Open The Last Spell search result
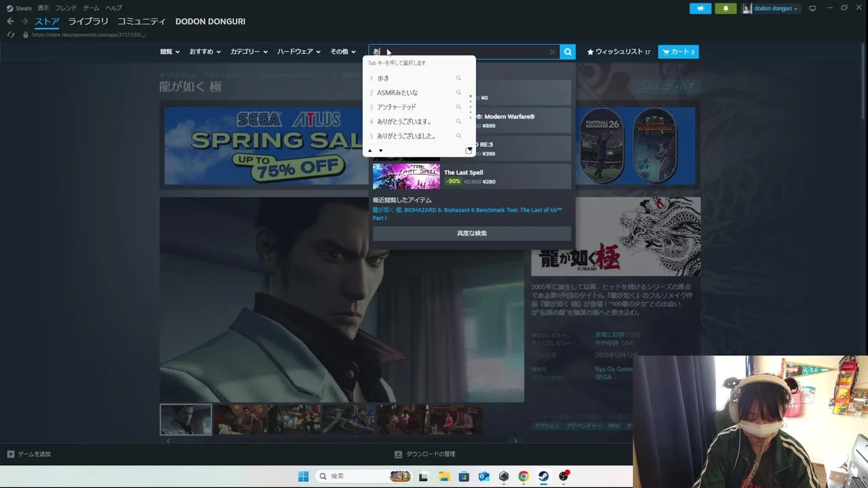 tap(471, 176)
